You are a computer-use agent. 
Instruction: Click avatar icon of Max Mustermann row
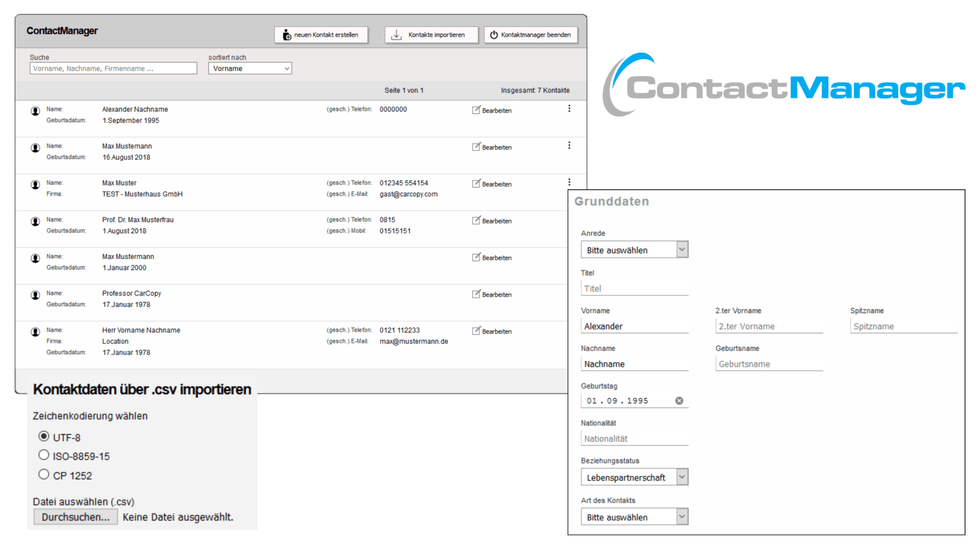click(35, 258)
